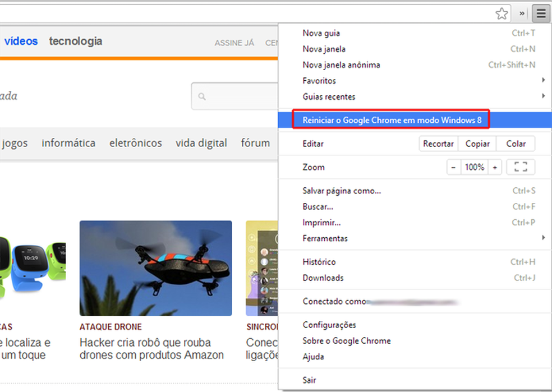Image resolution: width=552 pixels, height=392 pixels.
Task: Click the Copiar button
Action: pyautogui.click(x=477, y=144)
